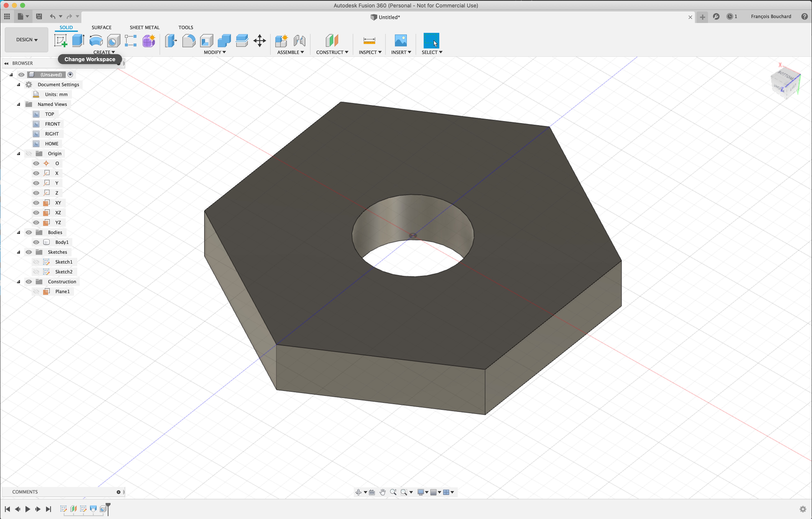The image size is (812, 519).
Task: Show Sketch1 via its visibility icon
Action: (x=36, y=262)
